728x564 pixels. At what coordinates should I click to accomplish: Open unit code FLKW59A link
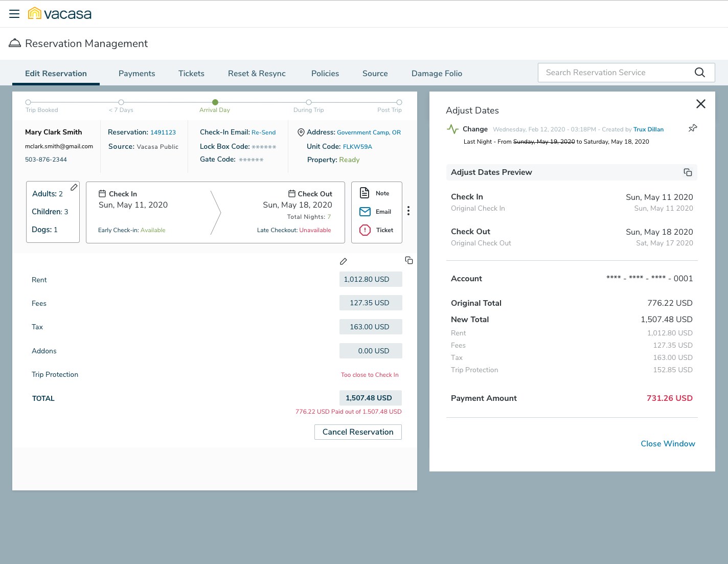pos(357,147)
